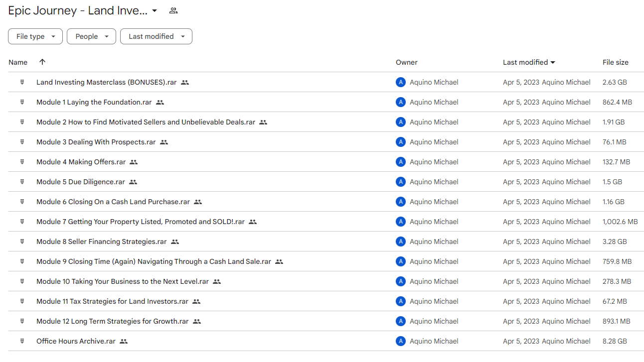This screenshot has width=644, height=362.
Task: Click file icon of Module 12 Long Term Strategies
Action: 22,321
